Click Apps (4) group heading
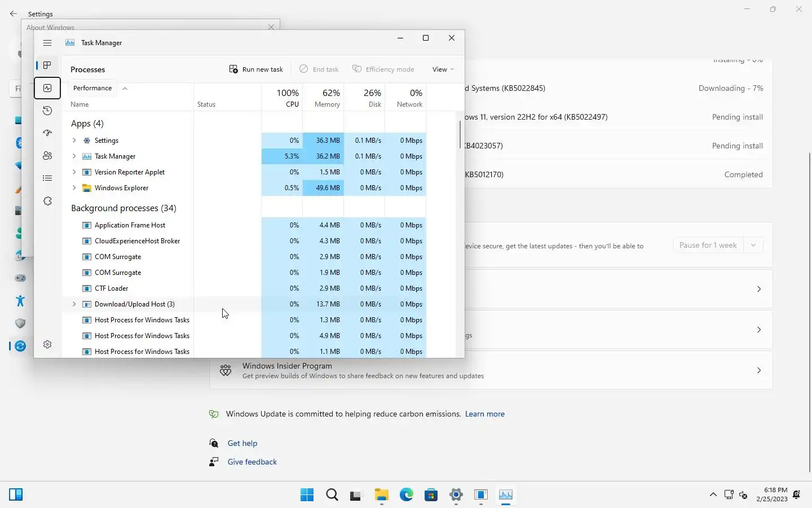 (x=87, y=124)
